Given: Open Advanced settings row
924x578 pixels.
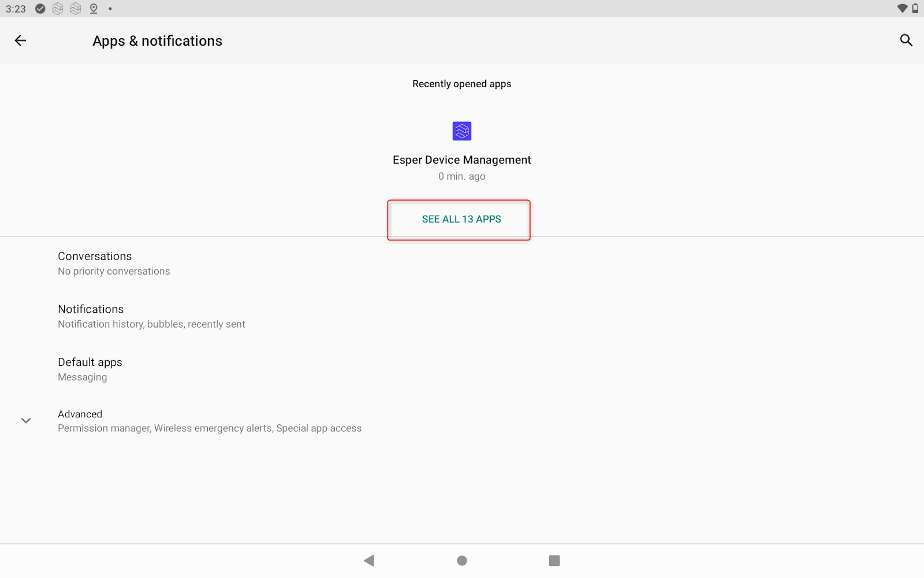Looking at the screenshot, I should pos(462,421).
